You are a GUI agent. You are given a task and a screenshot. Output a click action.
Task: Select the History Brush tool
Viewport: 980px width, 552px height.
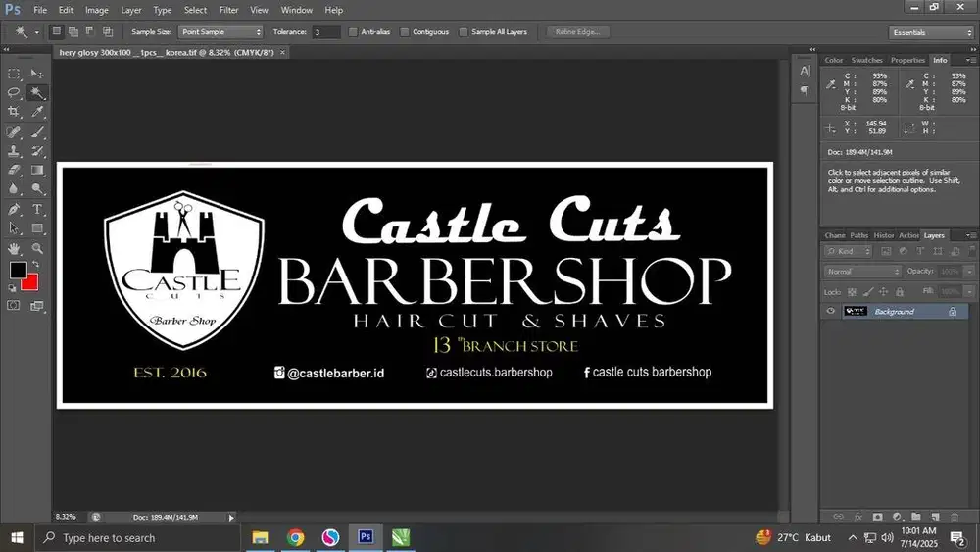(37, 151)
